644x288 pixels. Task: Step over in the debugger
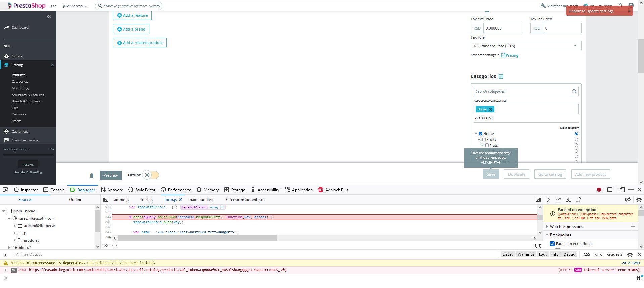[558, 200]
